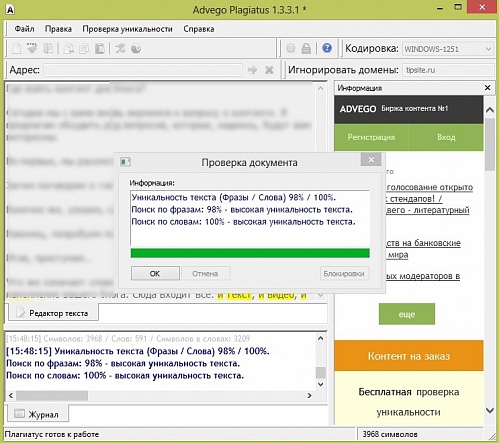The image size is (499, 443).
Task: Open the Справка menu
Action: [x=199, y=29]
